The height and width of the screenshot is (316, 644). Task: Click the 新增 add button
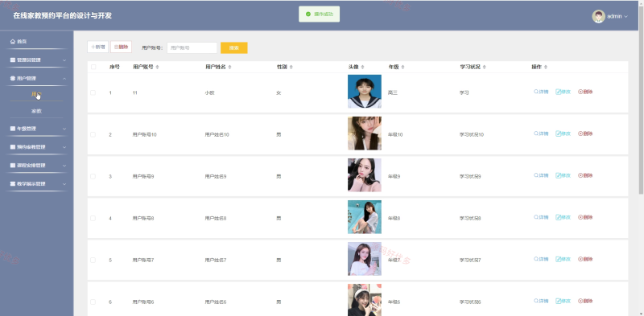[97, 47]
